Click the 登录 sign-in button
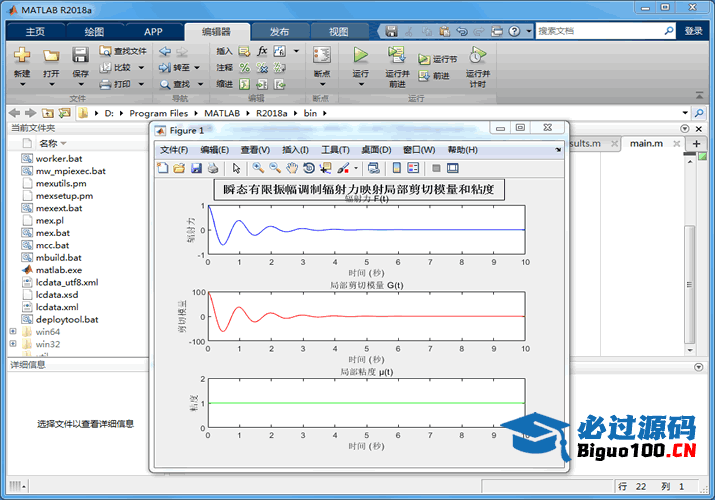The image size is (715, 500). 694,31
